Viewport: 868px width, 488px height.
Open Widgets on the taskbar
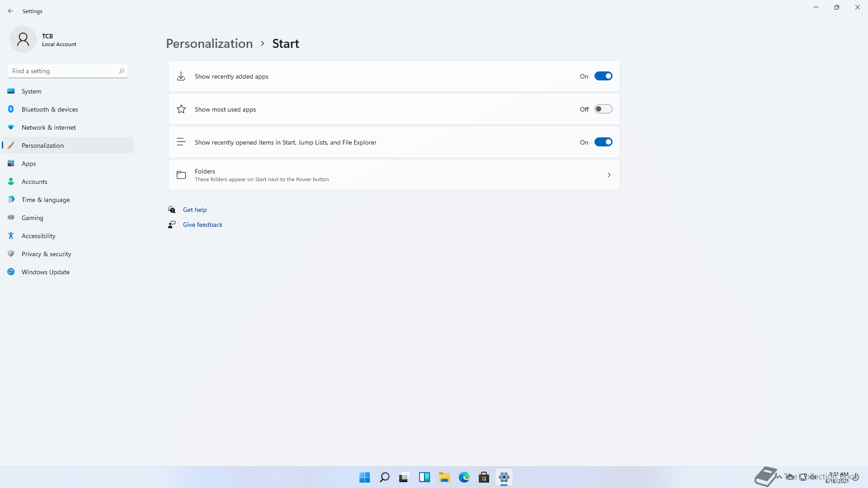click(425, 477)
